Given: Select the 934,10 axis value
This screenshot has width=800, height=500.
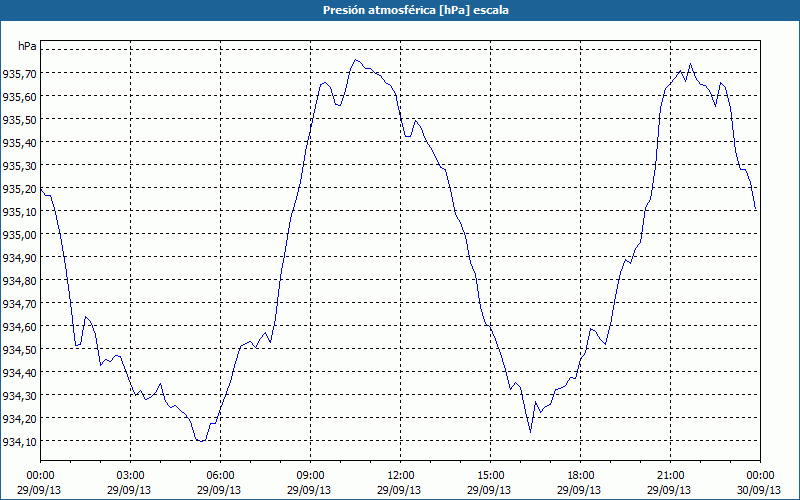Looking at the screenshot, I should [x=19, y=441].
